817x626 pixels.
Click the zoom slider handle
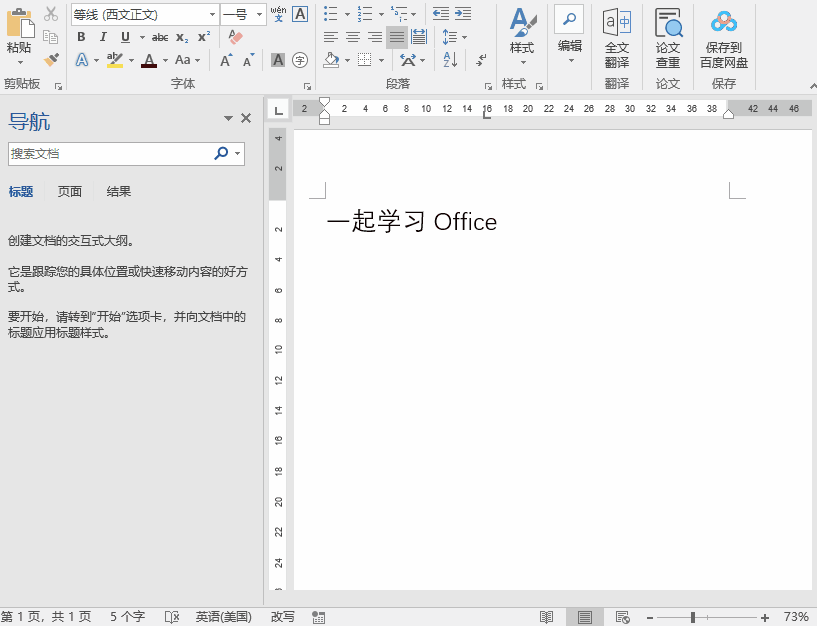coord(693,618)
